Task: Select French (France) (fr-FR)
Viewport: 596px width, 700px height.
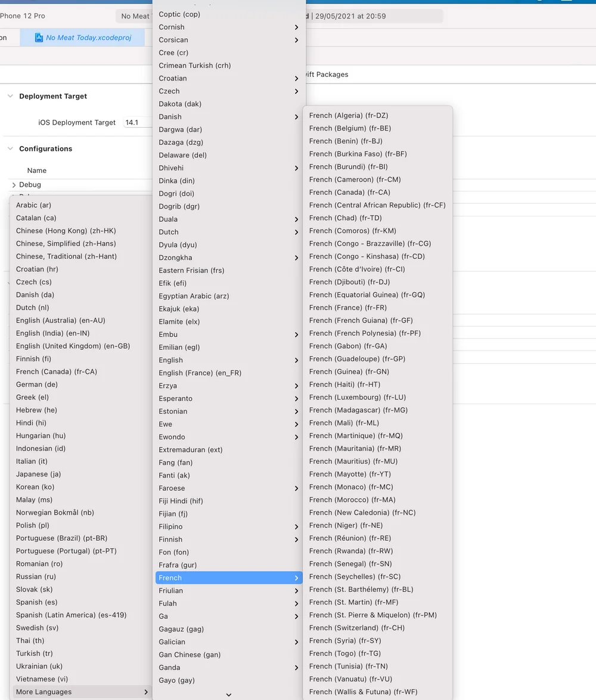Action: coord(347,308)
